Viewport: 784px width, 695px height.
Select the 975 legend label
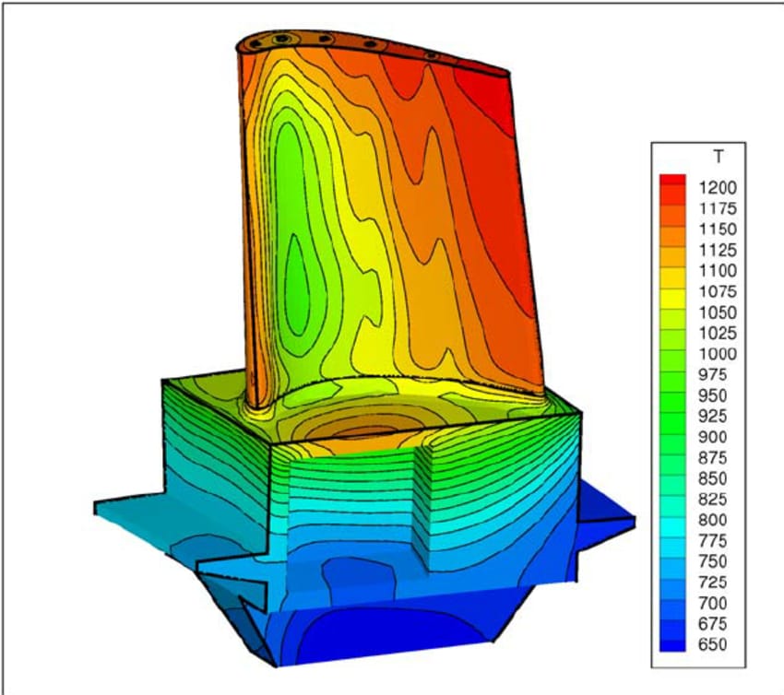coord(712,375)
